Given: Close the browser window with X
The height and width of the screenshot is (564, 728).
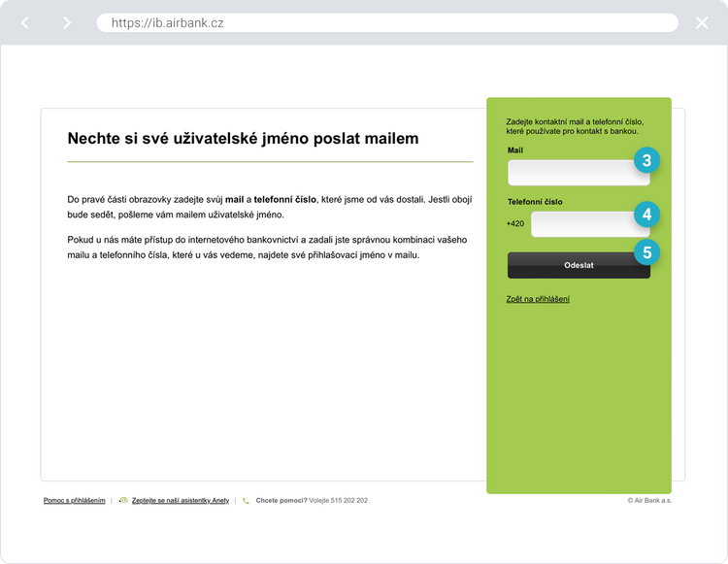Looking at the screenshot, I should click(x=702, y=22).
